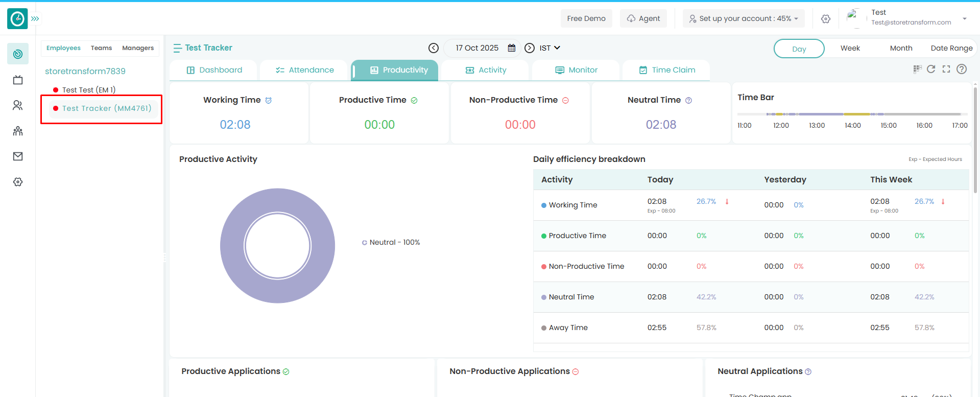This screenshot has width=980, height=397.
Task: Refresh the productivity data
Action: [x=931, y=69]
